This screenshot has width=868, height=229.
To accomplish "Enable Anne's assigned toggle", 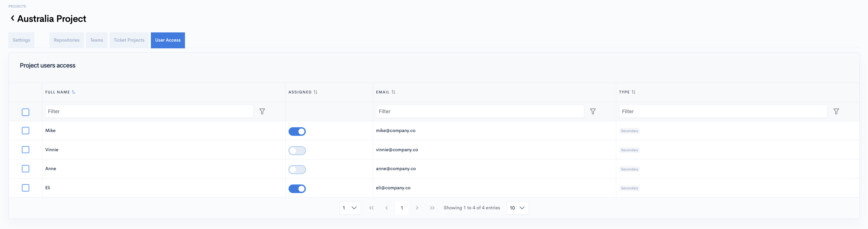I will pos(297,170).
